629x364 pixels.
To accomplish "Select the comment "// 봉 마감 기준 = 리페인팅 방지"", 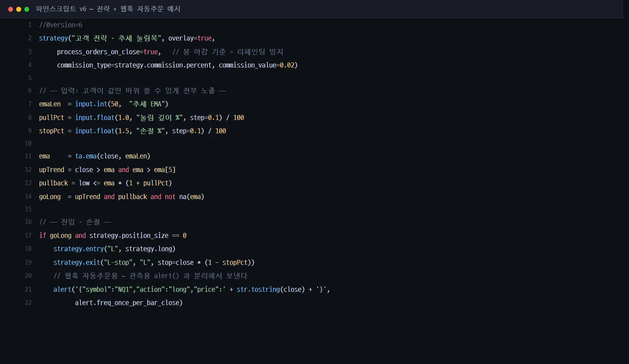I will tap(228, 52).
